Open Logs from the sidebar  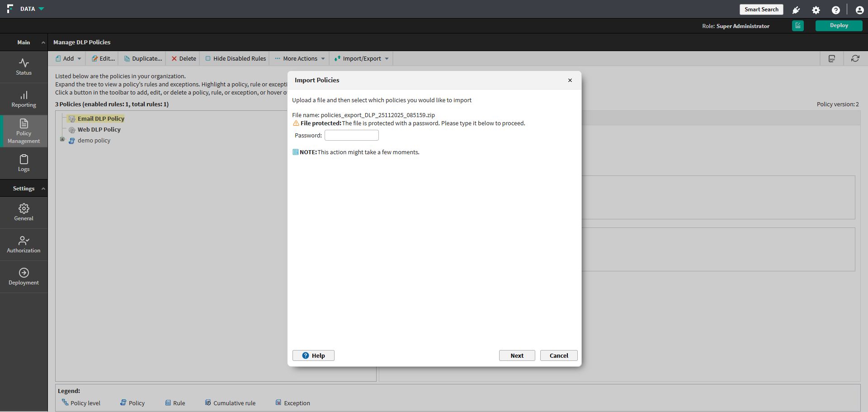click(24, 163)
